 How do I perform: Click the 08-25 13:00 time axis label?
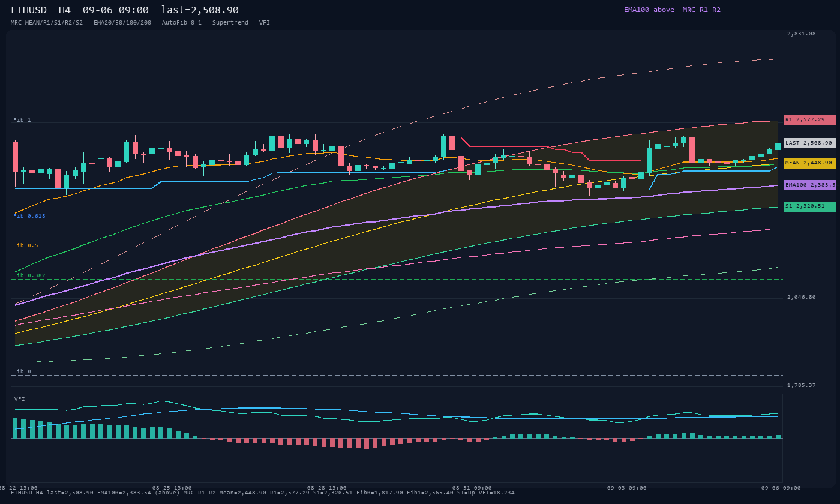(x=172, y=488)
